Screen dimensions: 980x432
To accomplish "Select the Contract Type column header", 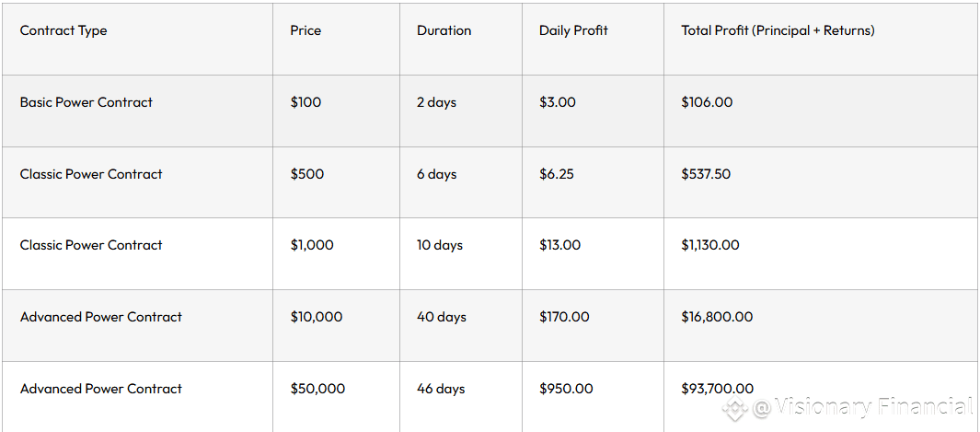I will 63,30.
